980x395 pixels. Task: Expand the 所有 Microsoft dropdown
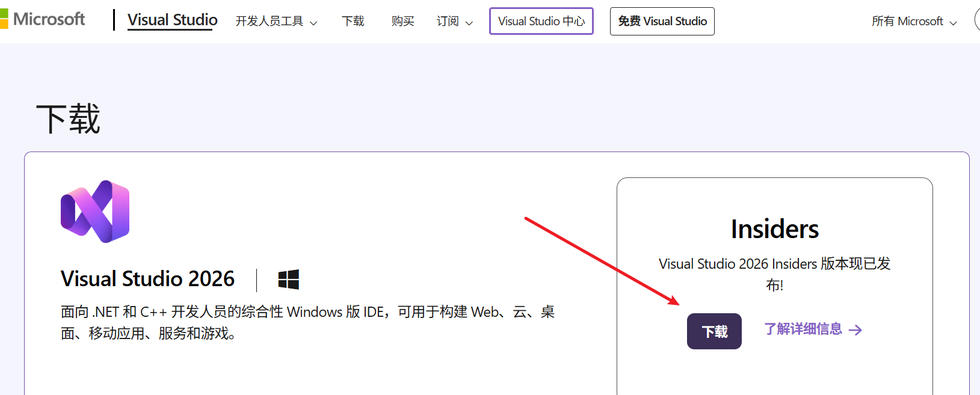pos(914,22)
